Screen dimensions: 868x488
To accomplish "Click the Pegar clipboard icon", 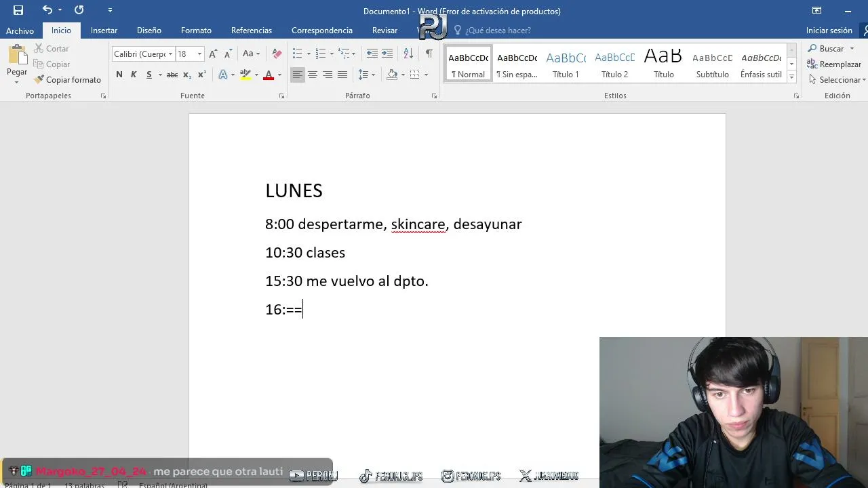I will pyautogui.click(x=17, y=56).
